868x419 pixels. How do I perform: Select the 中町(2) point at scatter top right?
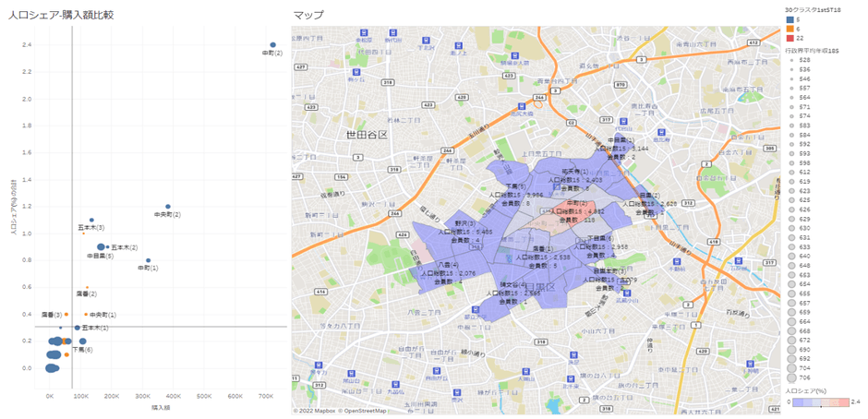pos(272,44)
